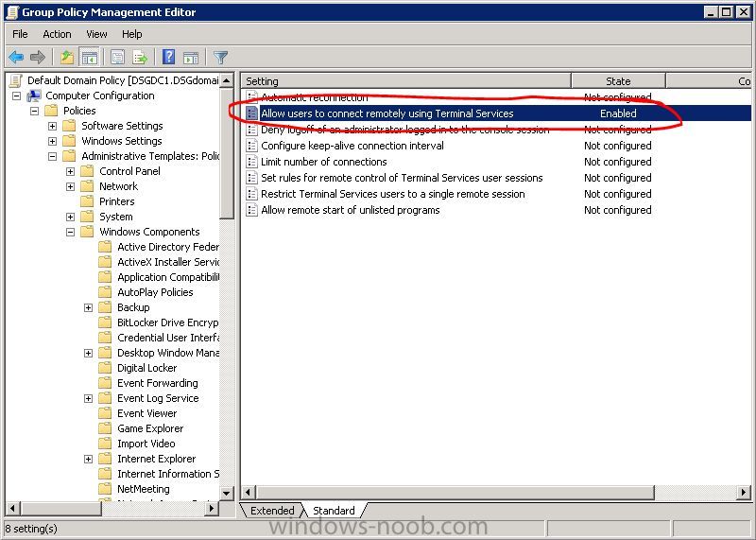
Task: Expand the Event Log Service node
Action: point(88,398)
